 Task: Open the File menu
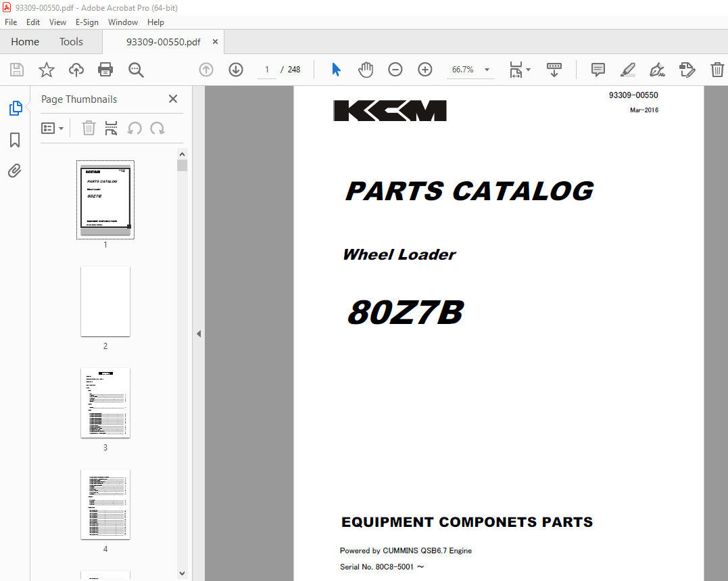click(x=11, y=22)
